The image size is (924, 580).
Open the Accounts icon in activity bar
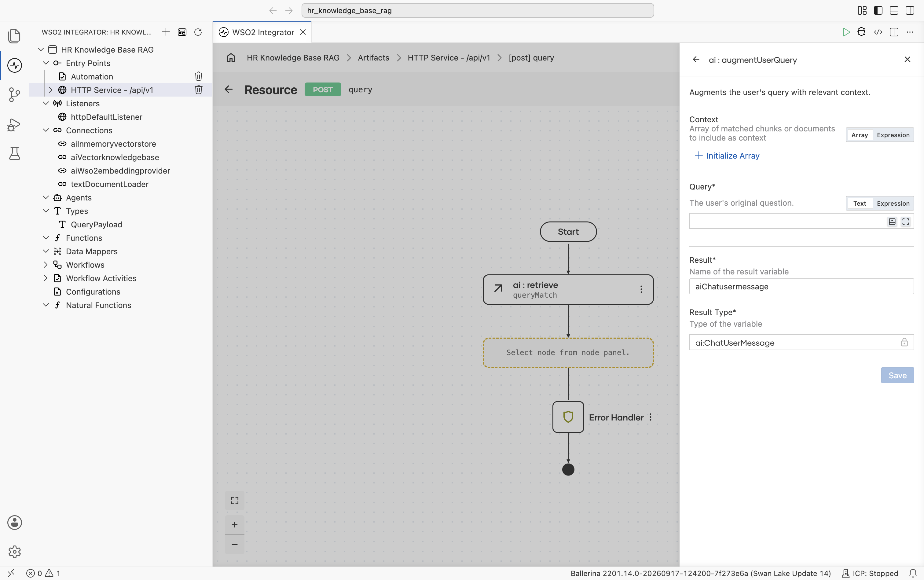pos(15,523)
